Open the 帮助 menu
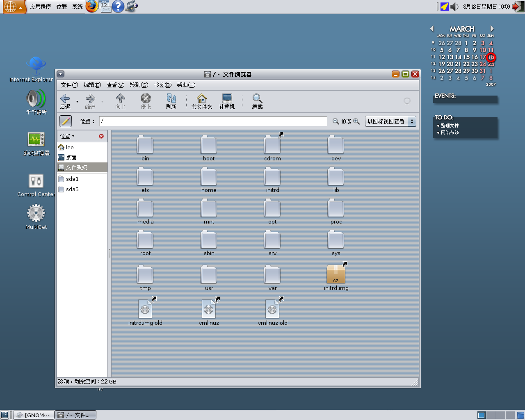This screenshot has width=525, height=420. click(x=186, y=85)
